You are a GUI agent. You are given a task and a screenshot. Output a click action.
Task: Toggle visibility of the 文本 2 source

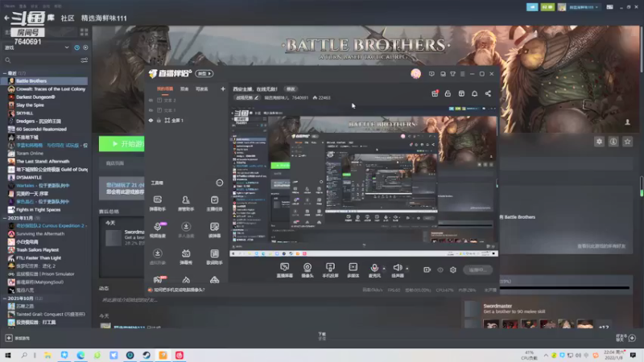tap(151, 100)
